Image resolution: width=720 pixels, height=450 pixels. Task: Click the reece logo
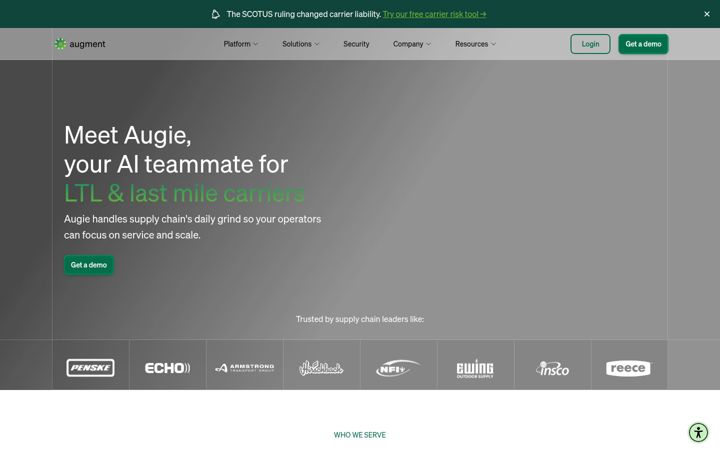coord(628,368)
